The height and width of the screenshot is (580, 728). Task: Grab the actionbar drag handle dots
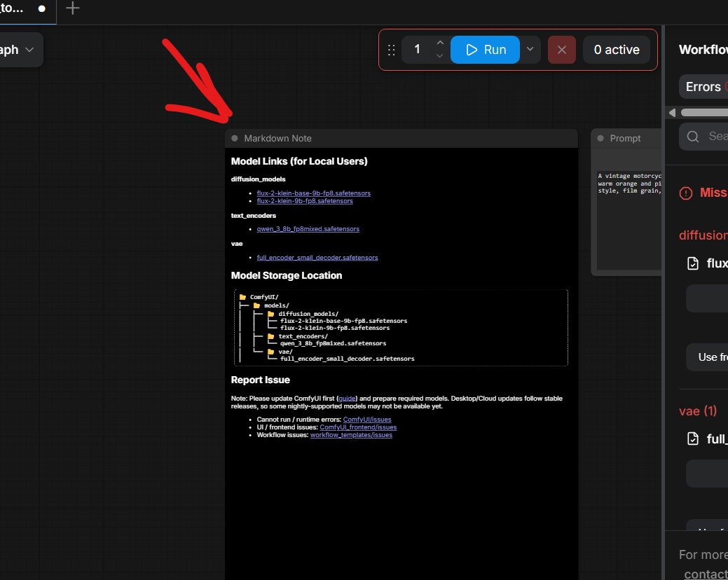[x=392, y=50]
